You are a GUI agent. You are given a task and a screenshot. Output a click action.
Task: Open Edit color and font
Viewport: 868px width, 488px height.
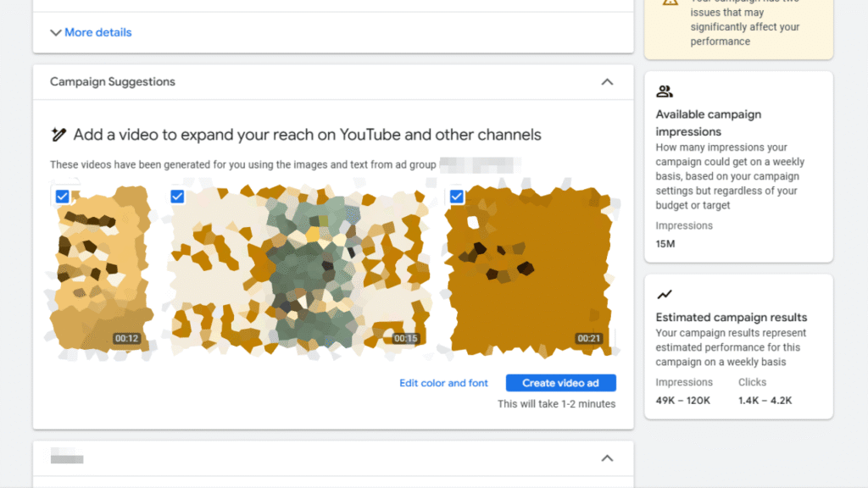(443, 382)
